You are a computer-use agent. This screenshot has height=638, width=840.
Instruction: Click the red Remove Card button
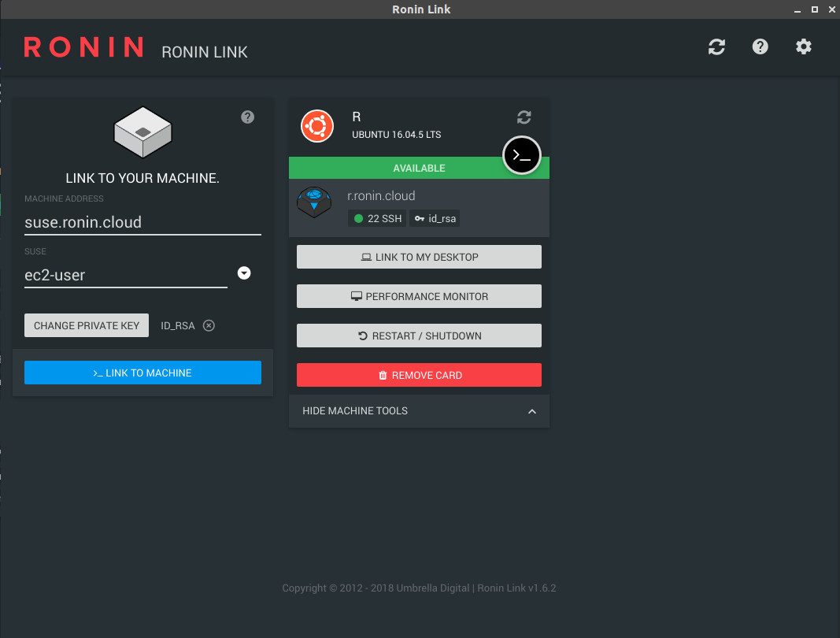(419, 375)
